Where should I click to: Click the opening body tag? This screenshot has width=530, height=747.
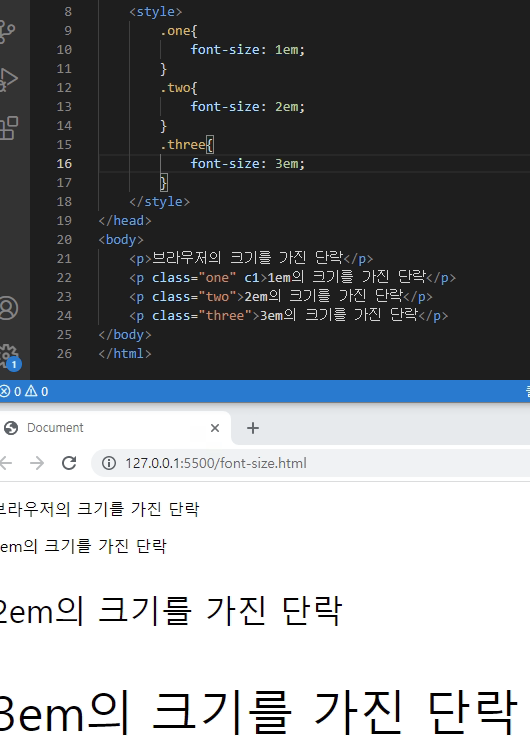(121, 240)
